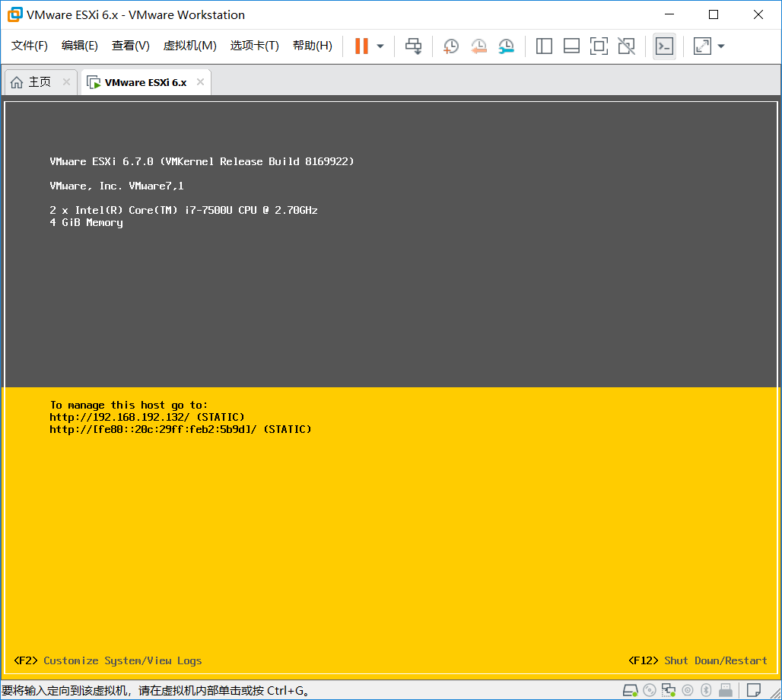Close the 主页 tab
The height and width of the screenshot is (700, 782).
click(x=66, y=82)
